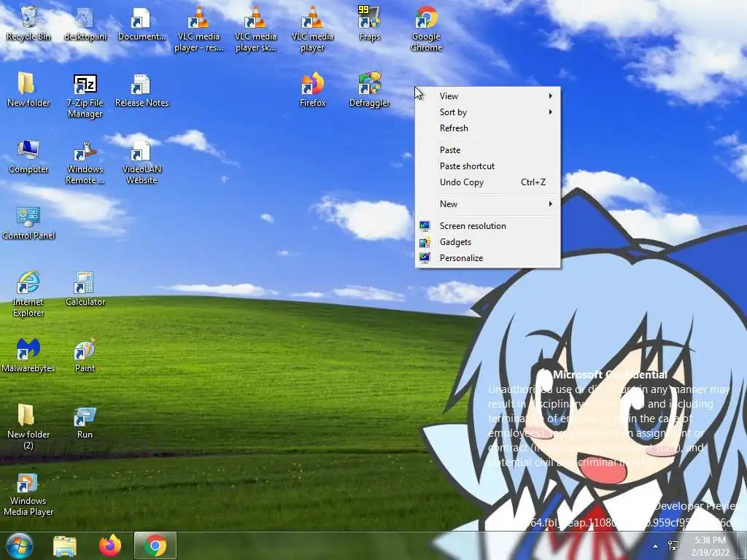Open the network tray icon
This screenshot has width=747, height=560.
tap(673, 545)
